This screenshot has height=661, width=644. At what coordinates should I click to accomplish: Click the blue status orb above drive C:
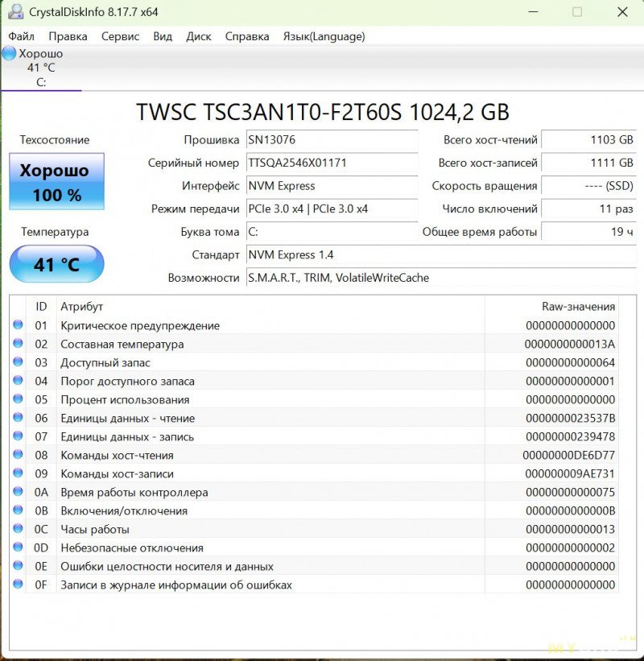9,53
